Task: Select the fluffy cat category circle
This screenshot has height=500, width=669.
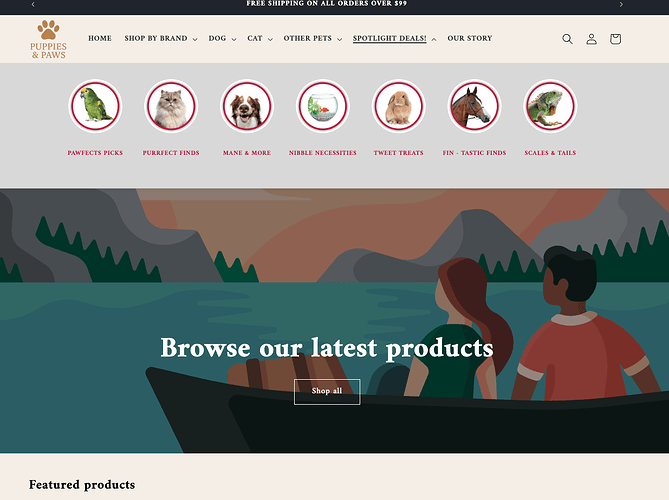Action: pyautogui.click(x=171, y=106)
